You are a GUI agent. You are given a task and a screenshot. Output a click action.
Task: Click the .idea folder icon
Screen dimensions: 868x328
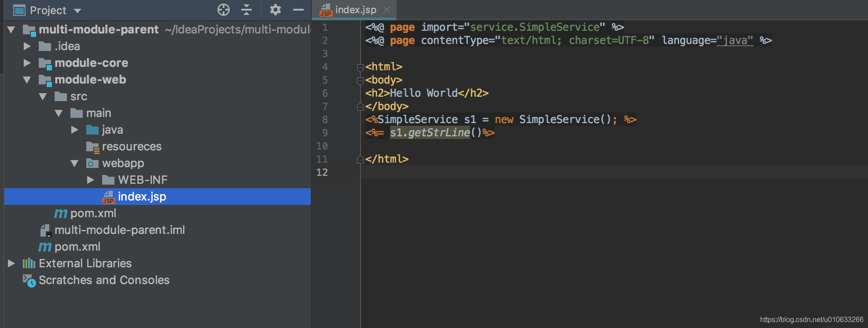point(45,46)
